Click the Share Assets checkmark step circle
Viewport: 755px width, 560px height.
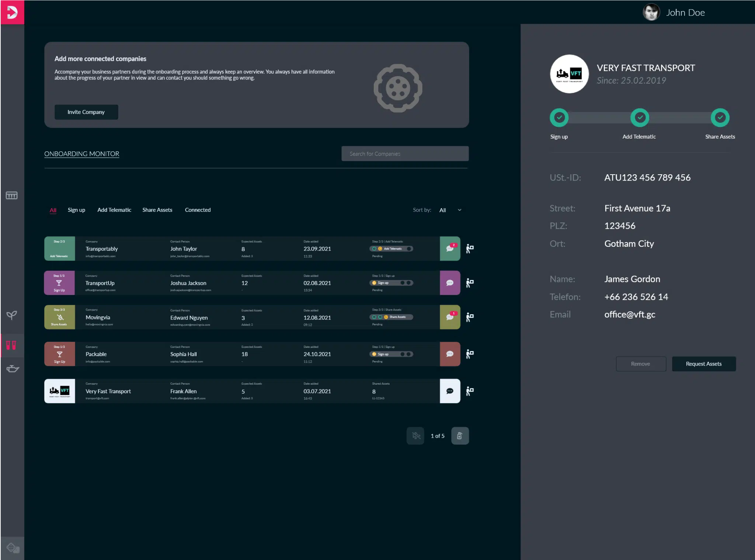click(720, 118)
